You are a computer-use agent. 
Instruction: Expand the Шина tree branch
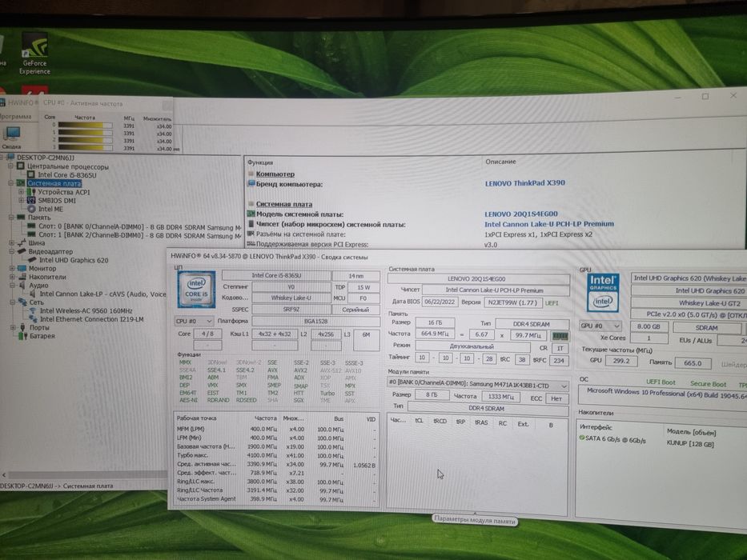11,243
